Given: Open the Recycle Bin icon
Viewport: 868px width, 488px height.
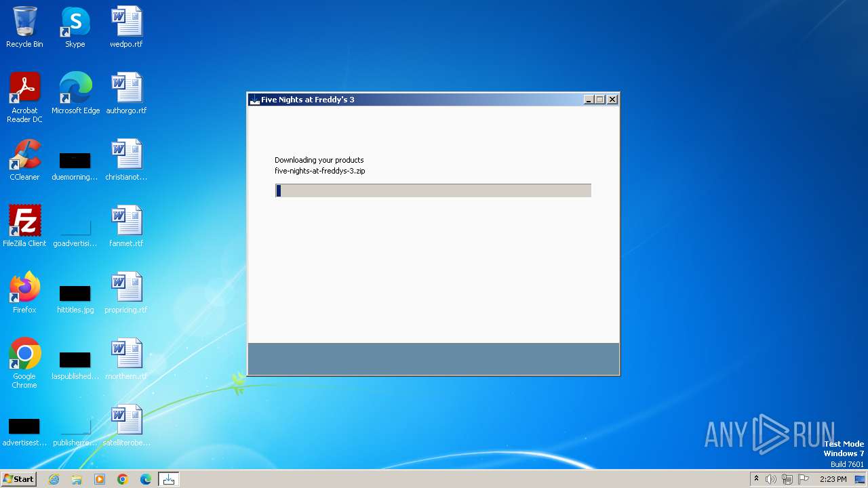Looking at the screenshot, I should [24, 28].
